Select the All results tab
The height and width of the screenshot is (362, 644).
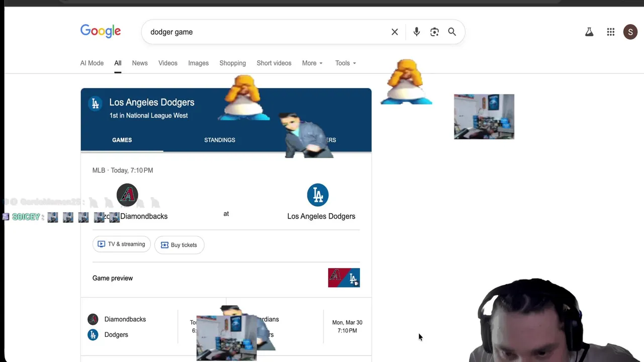[118, 63]
